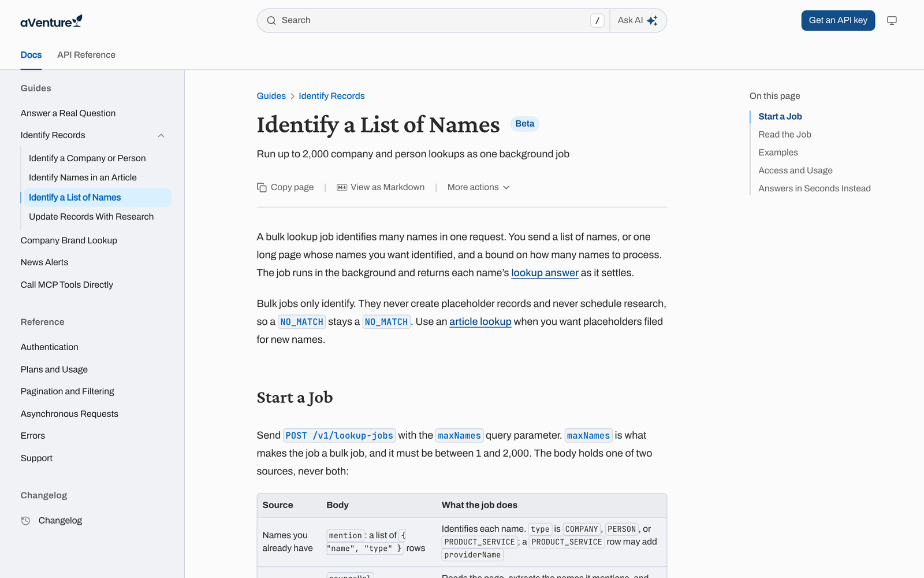The height and width of the screenshot is (578, 924).
Task: Click the Beta badge
Action: click(x=524, y=124)
